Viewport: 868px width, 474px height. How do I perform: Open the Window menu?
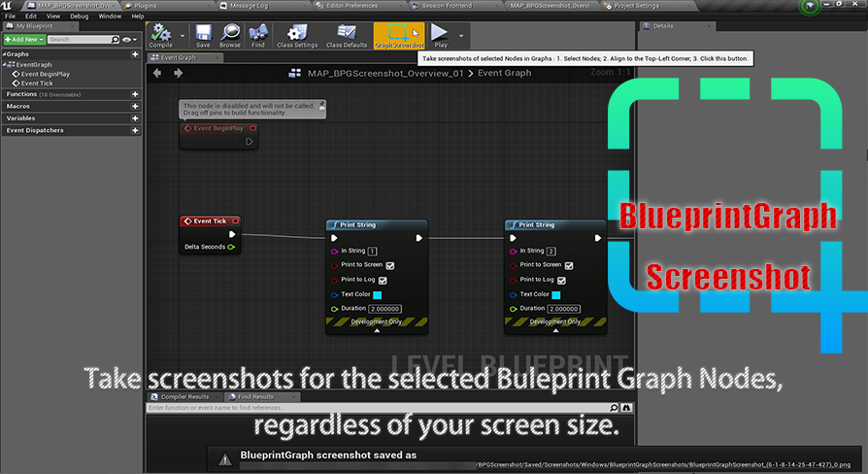coord(110,17)
